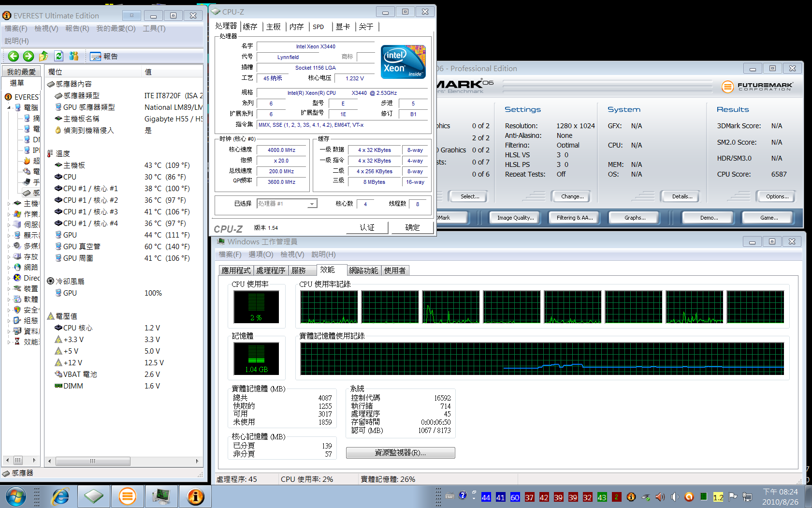Expand the 作業系統 node in EVEREST tree
Viewport: 812px width, 508px height.
(9, 214)
